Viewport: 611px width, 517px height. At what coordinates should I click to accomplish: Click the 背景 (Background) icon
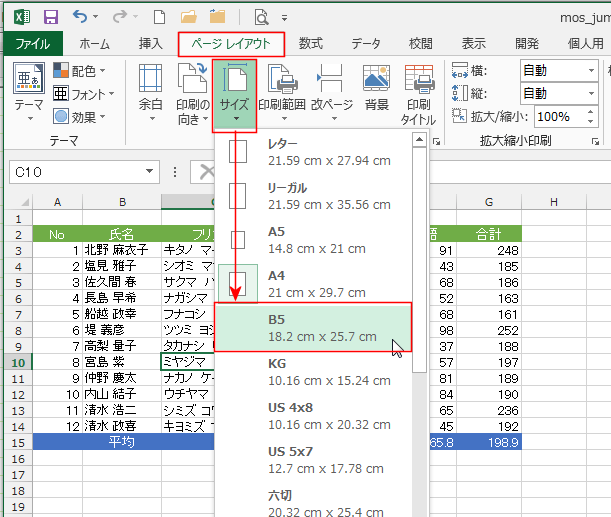coord(376,88)
